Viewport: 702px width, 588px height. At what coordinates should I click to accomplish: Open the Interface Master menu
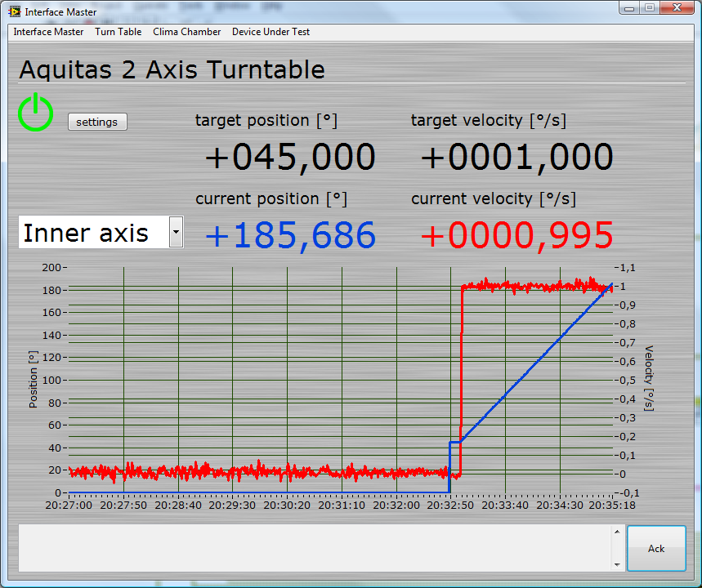(48, 32)
